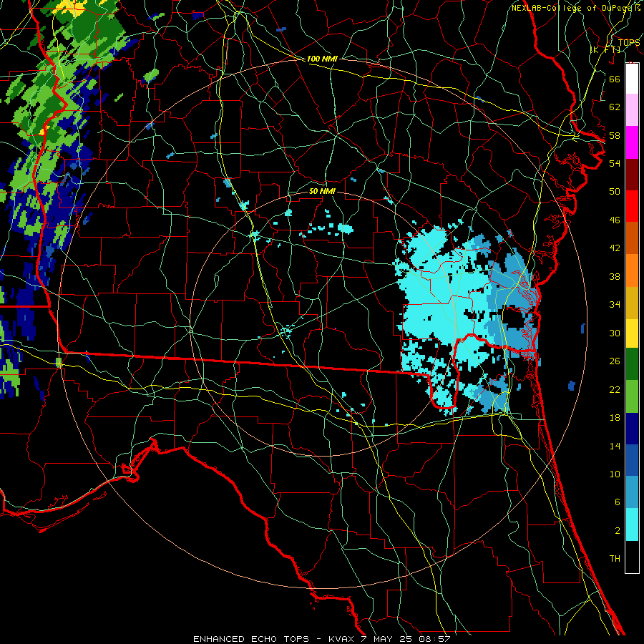Click the '14' legend value
Screen dimensions: 644x644
(615, 446)
